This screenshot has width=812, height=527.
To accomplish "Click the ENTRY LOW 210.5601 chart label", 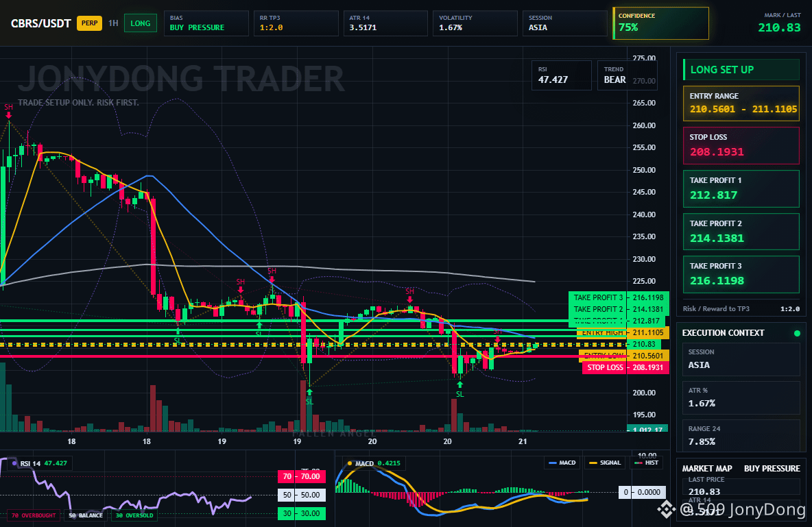I will tap(624, 356).
